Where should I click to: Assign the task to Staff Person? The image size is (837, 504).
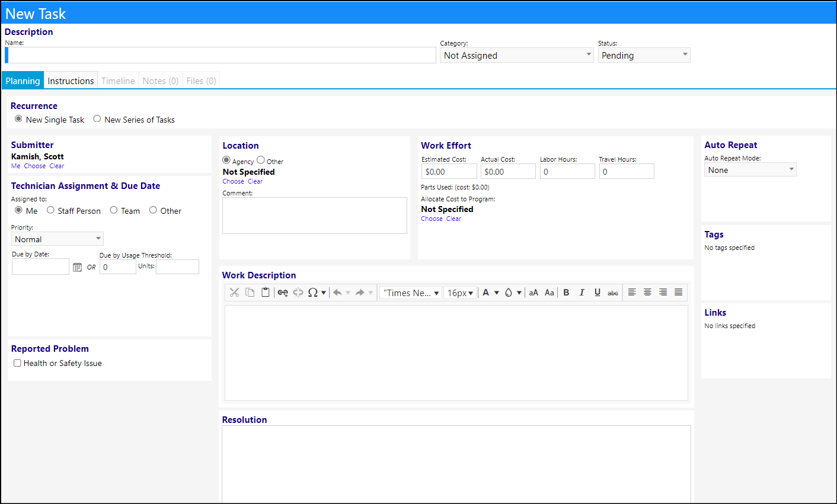(51, 210)
